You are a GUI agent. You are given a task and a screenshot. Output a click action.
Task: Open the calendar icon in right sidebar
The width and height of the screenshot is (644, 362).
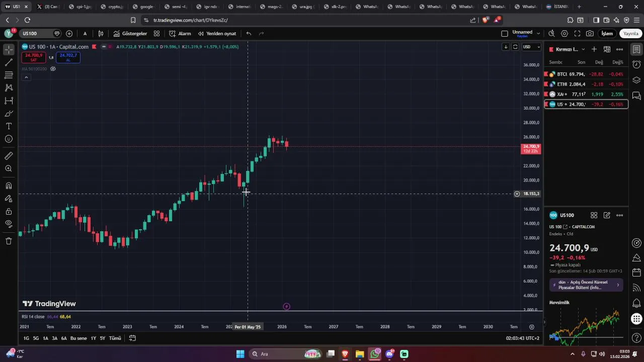pos(636,273)
